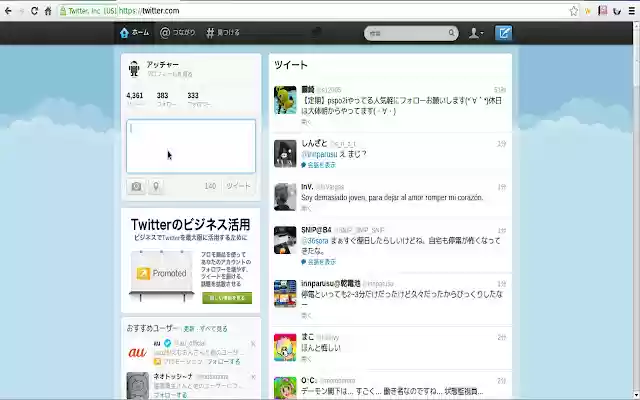Expand 開く under the 【定期】 tweet
The width and height of the screenshot is (640, 400).
pos(306,122)
